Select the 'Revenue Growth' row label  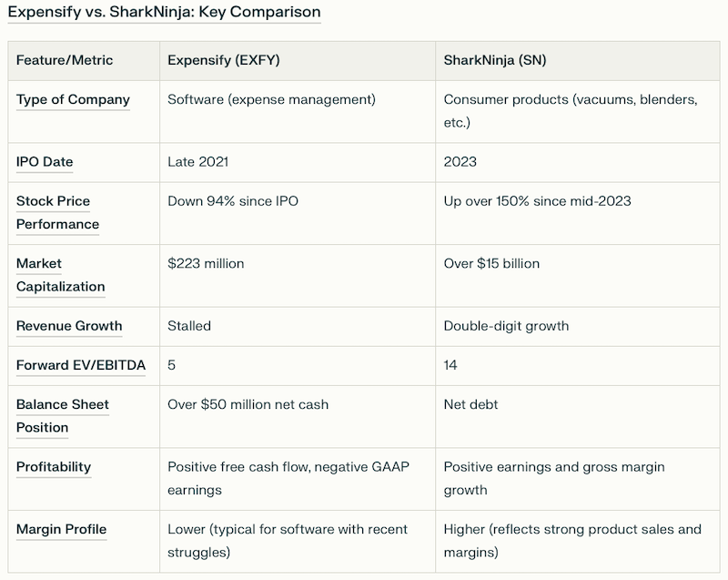coord(69,326)
